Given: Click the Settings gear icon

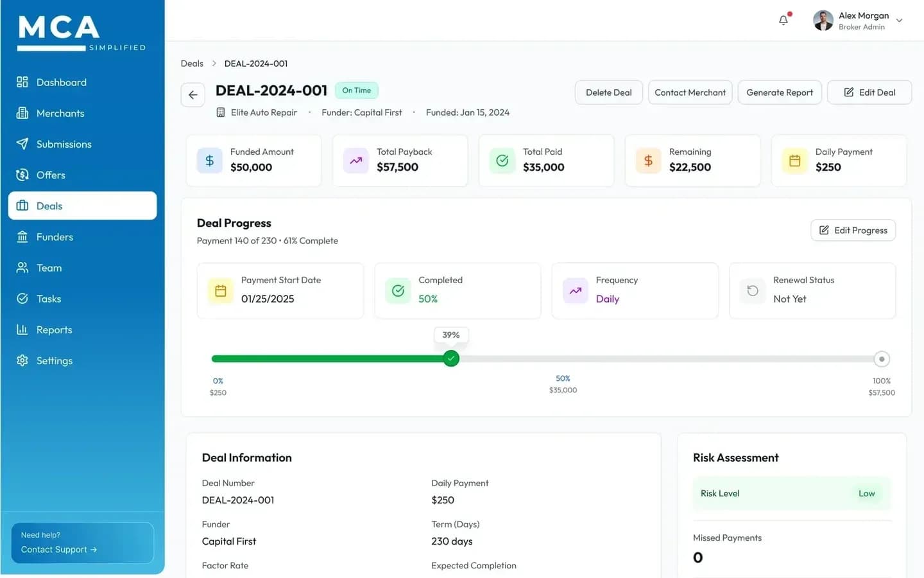Looking at the screenshot, I should pos(22,360).
